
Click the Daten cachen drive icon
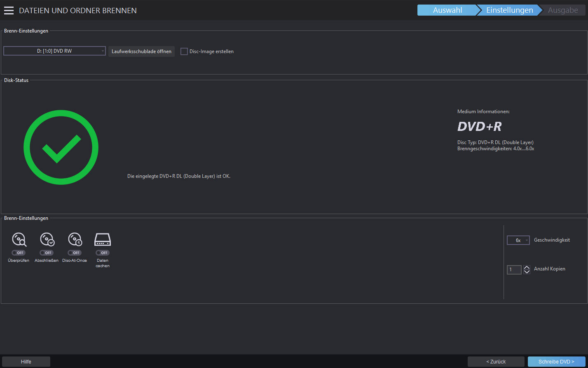pos(103,239)
